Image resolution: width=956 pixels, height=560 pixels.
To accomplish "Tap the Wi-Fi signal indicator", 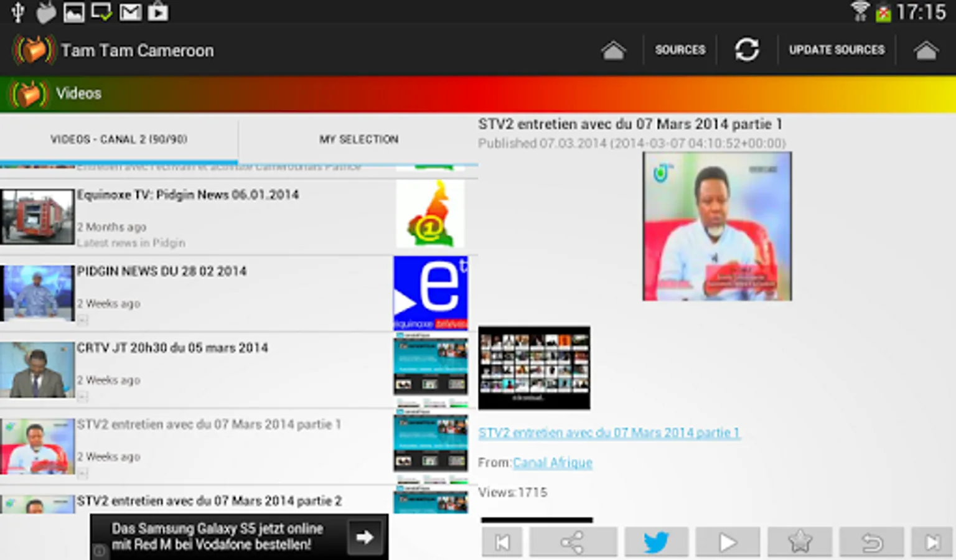I will [860, 11].
